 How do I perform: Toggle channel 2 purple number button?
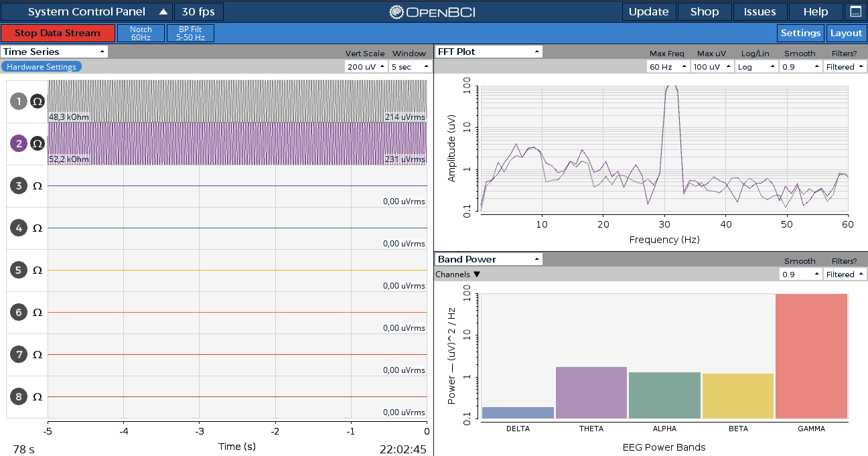click(x=19, y=143)
